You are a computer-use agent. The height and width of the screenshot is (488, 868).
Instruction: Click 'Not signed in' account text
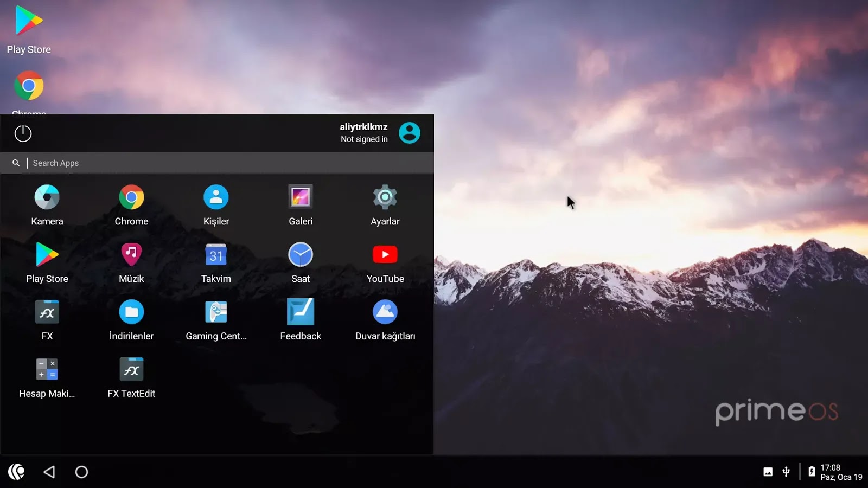tap(364, 139)
